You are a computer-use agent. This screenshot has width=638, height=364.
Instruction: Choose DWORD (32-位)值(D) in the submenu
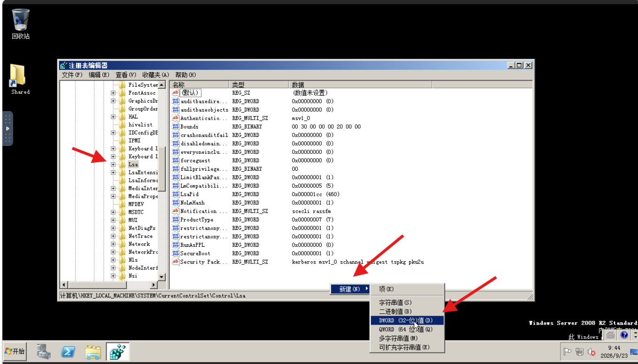(407, 320)
